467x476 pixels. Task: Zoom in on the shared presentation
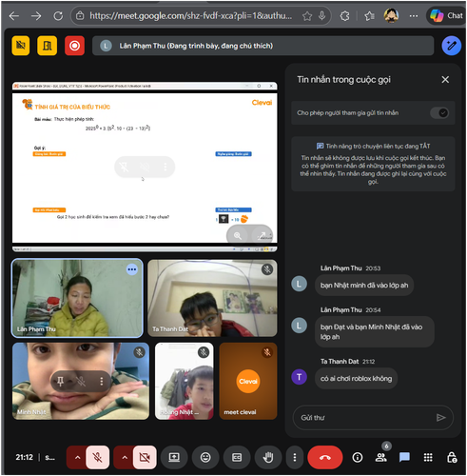click(x=238, y=235)
